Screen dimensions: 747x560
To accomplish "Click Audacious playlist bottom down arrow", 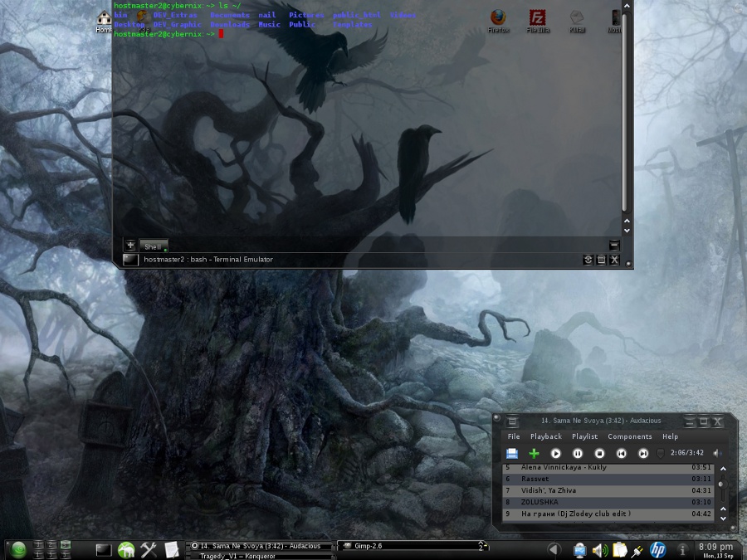I will point(723,518).
